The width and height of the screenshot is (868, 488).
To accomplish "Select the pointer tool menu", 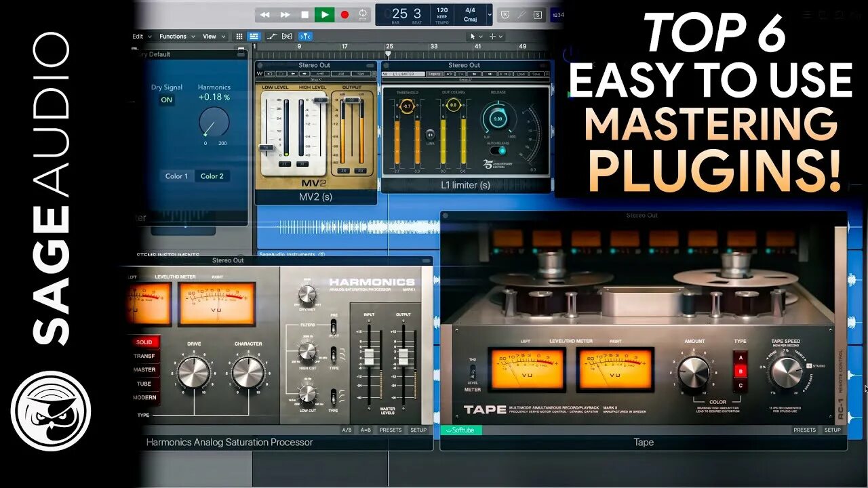I will tap(476, 37).
